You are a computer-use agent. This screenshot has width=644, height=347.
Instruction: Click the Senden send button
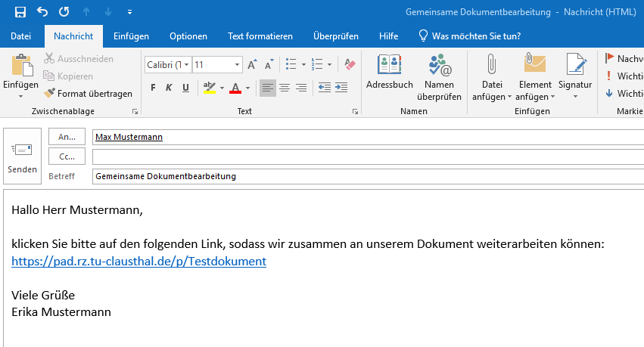(22, 157)
